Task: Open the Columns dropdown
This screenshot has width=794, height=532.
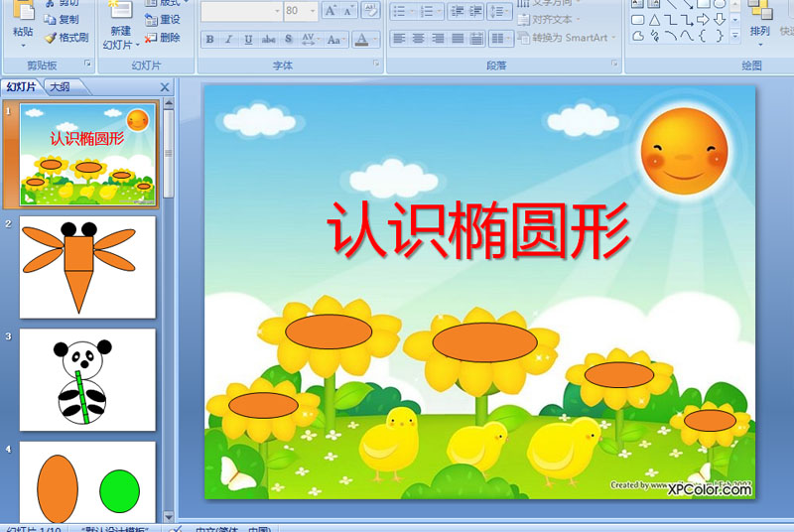Action: 501,39
